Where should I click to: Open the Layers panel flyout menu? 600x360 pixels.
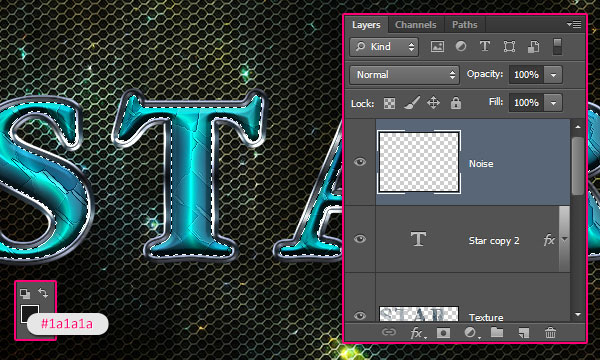(x=574, y=24)
